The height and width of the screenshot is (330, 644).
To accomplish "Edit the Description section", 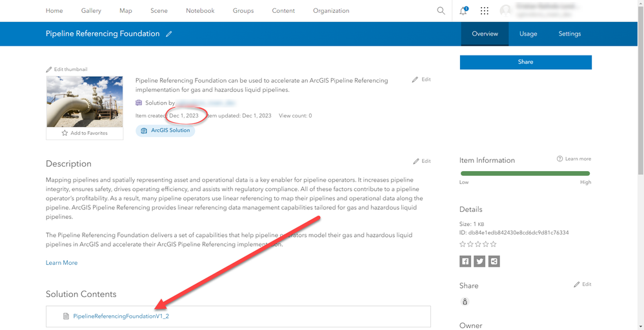I will (422, 161).
